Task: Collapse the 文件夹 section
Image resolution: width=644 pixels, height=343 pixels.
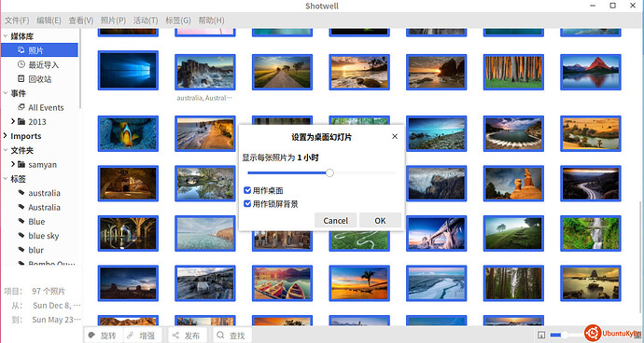Action: (6, 150)
